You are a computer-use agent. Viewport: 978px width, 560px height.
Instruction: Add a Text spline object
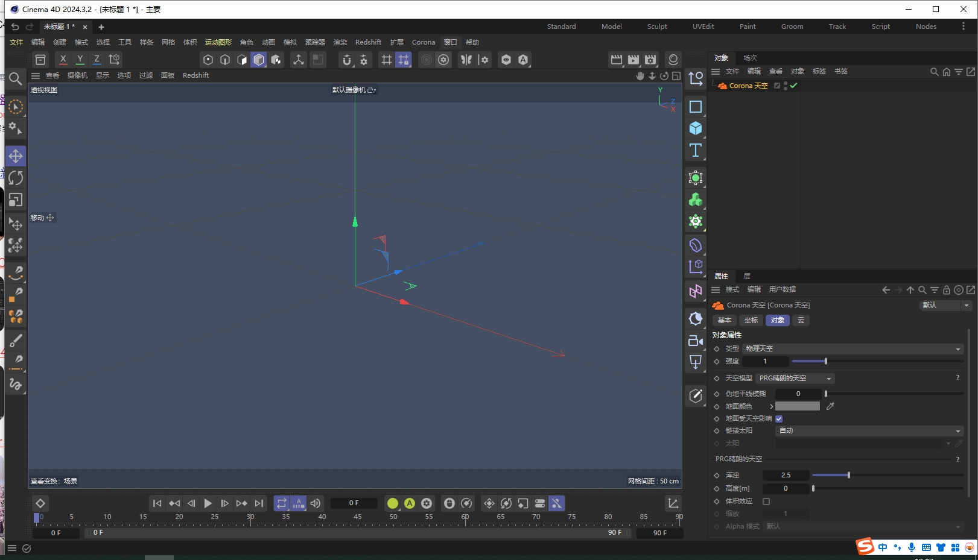[x=696, y=150]
